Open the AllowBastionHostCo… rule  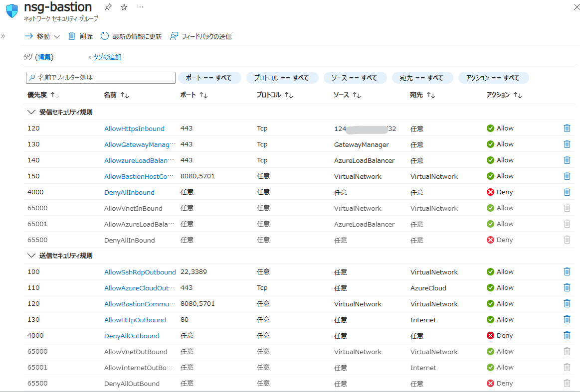[x=139, y=176]
